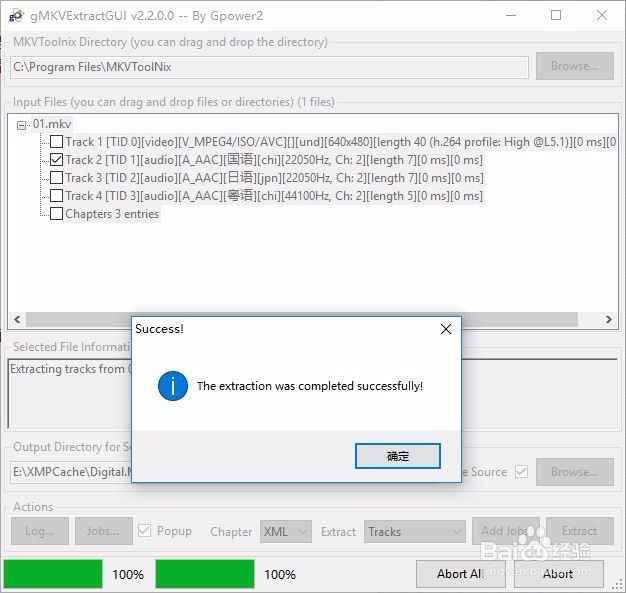
Task: Browse for the MKVToolnix directory
Action: [x=574, y=66]
